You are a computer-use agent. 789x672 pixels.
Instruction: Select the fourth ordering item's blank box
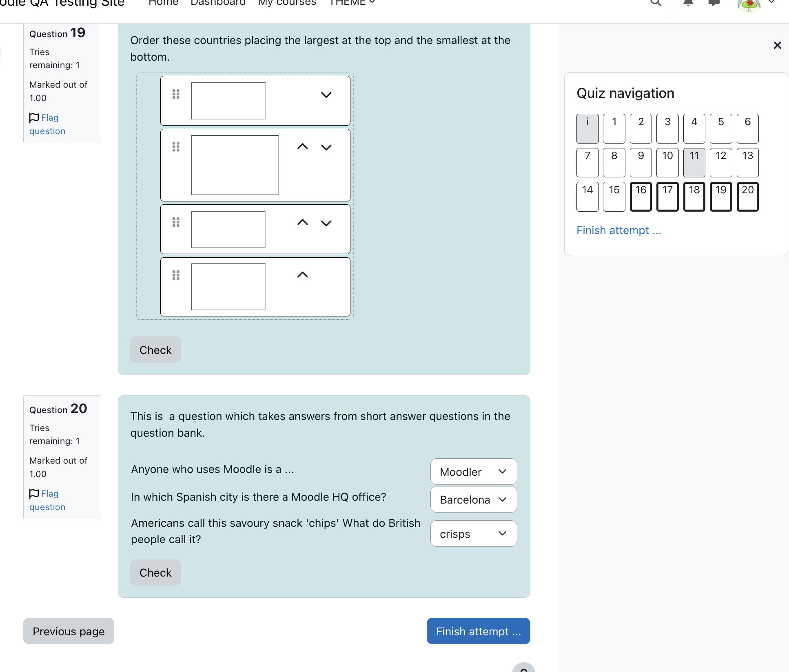pyautogui.click(x=228, y=287)
